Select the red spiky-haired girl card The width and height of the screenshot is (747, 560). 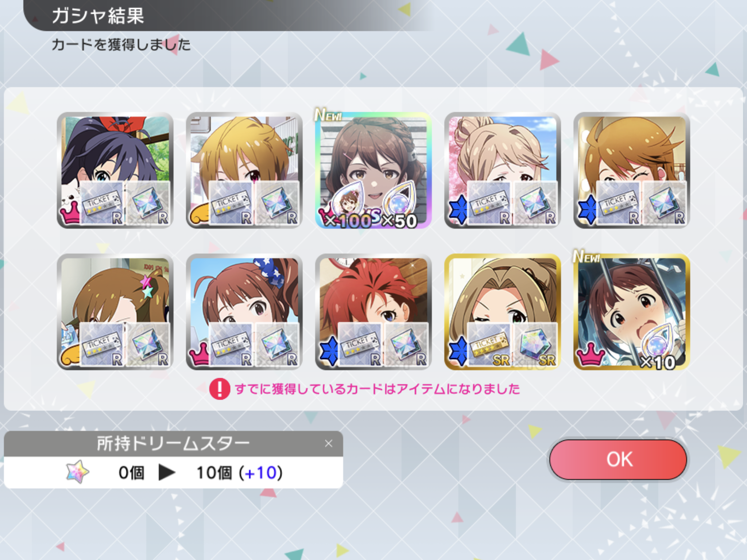click(x=373, y=312)
